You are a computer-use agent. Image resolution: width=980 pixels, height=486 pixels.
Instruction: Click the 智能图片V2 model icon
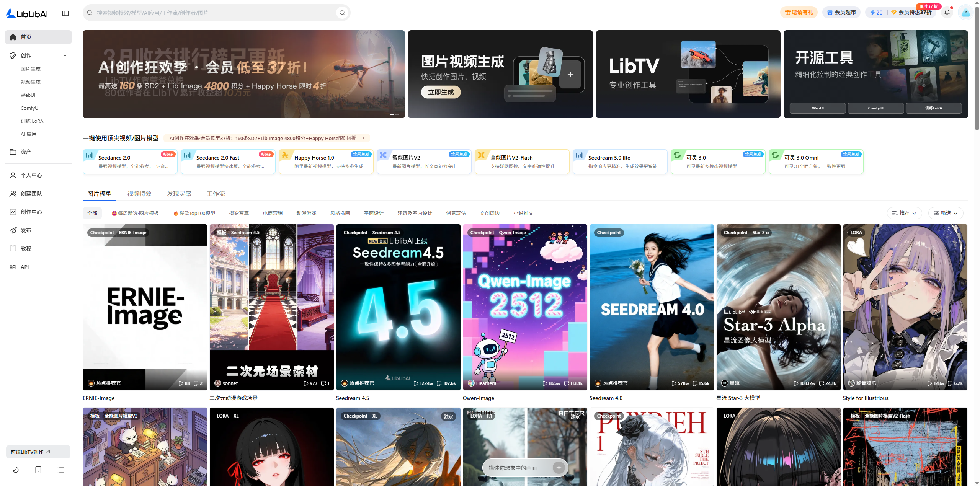point(383,155)
